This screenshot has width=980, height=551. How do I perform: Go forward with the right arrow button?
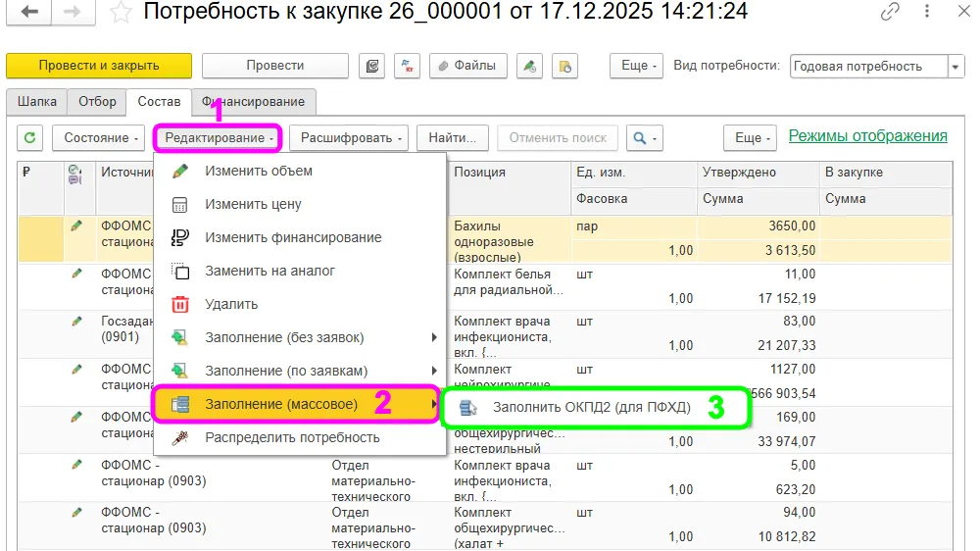click(73, 11)
